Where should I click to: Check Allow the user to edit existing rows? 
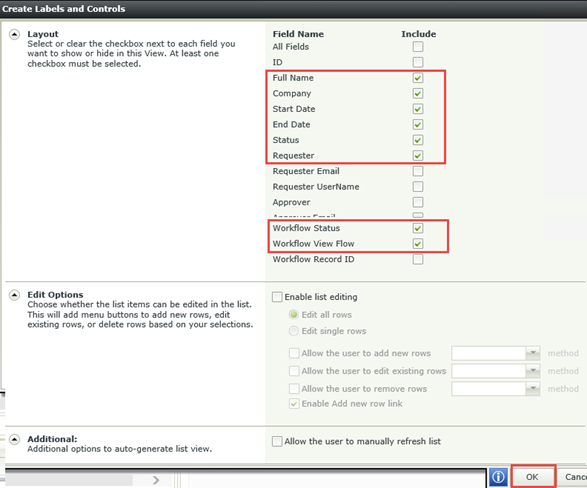[294, 371]
